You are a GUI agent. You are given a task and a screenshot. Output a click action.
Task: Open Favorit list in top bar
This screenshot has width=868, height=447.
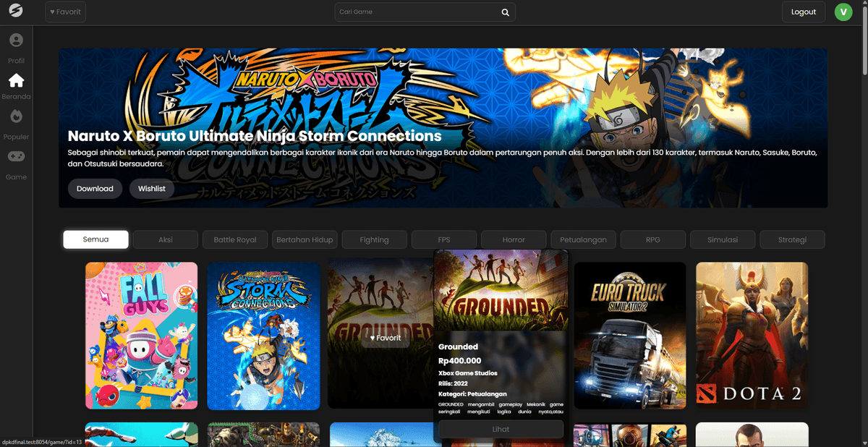(65, 12)
